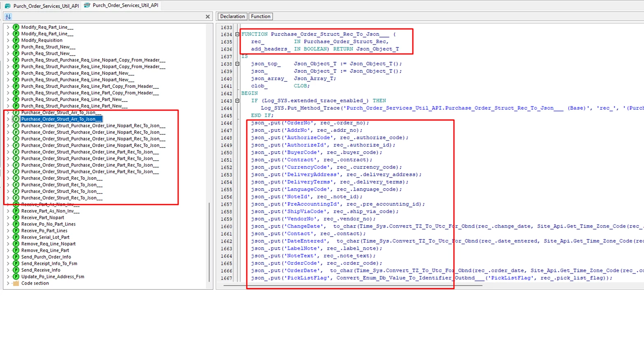Viewport: 644px width, 355px height.
Task: Click the json_.put('BuyerCode' code line
Action: point(317,152)
